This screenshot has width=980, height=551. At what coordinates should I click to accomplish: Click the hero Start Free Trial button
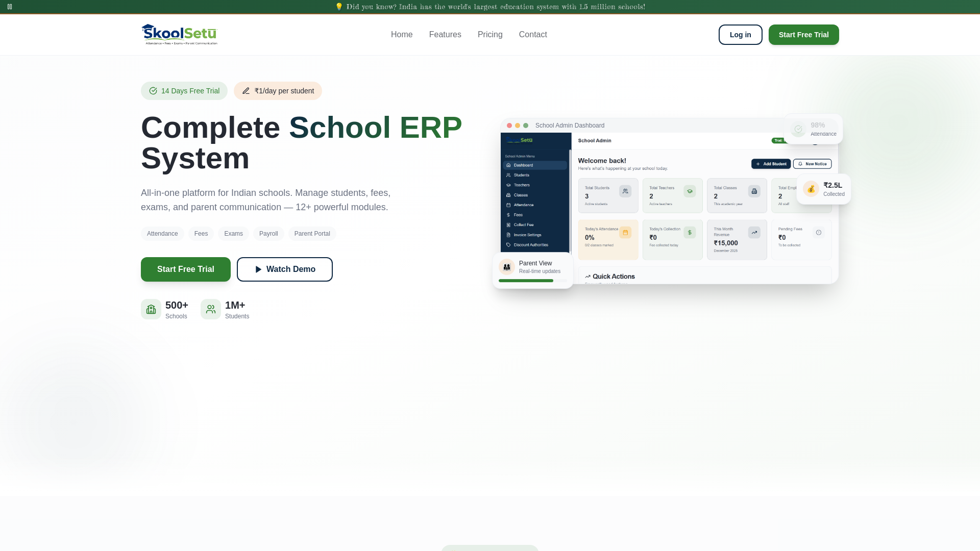coord(186,269)
